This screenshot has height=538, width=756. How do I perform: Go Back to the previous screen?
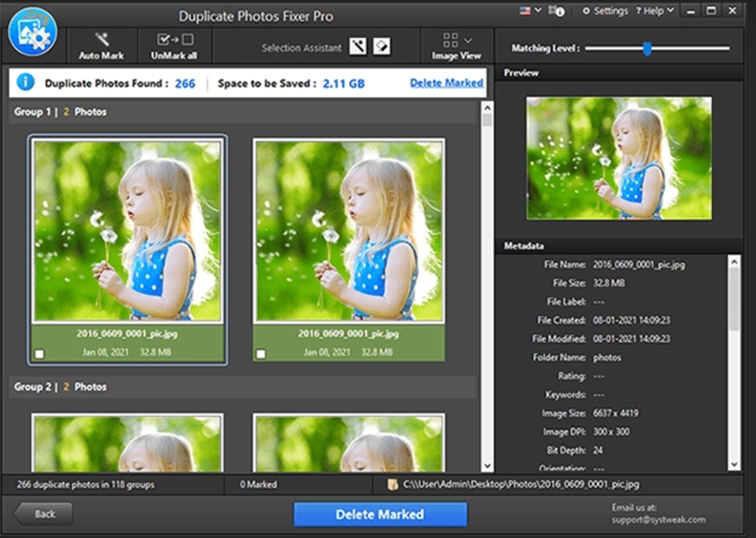click(43, 514)
